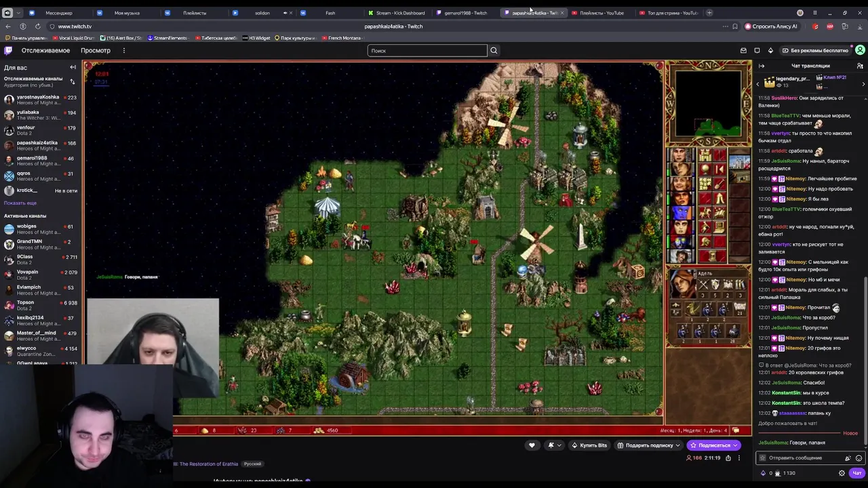Open the Отслеживаемое navigation item

click(x=45, y=50)
